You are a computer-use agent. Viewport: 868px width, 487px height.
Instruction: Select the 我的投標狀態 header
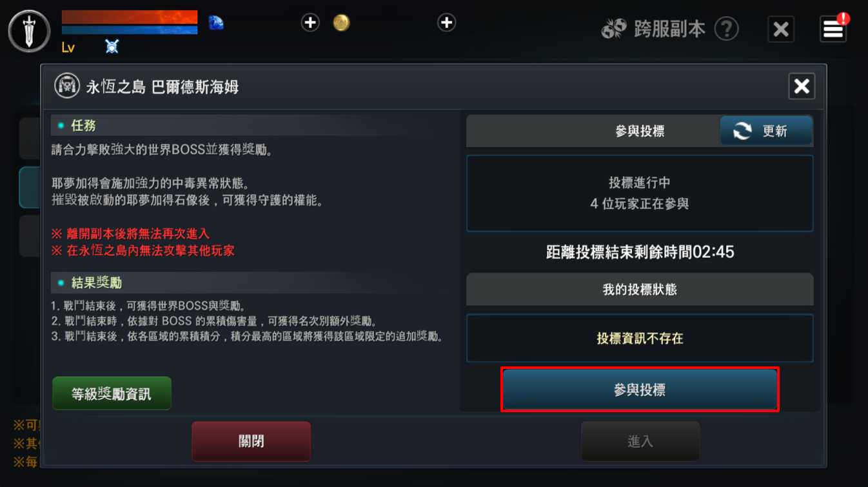pos(640,289)
